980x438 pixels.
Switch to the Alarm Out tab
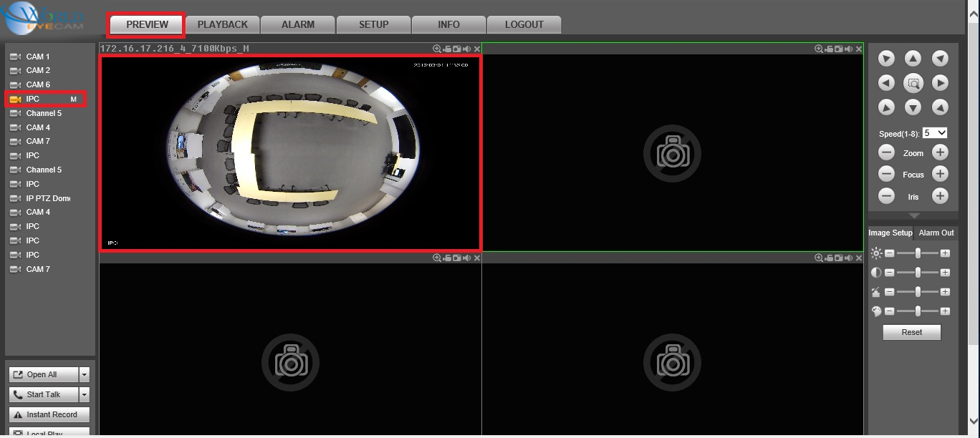click(936, 233)
